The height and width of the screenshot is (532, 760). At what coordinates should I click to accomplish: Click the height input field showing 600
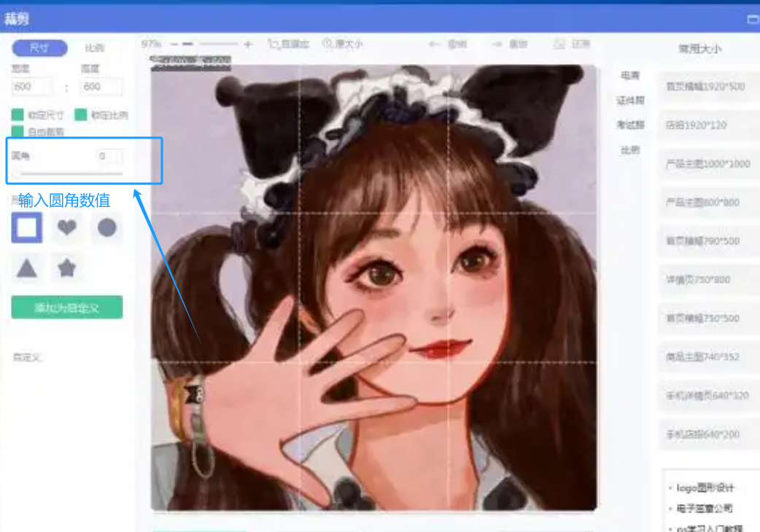101,87
